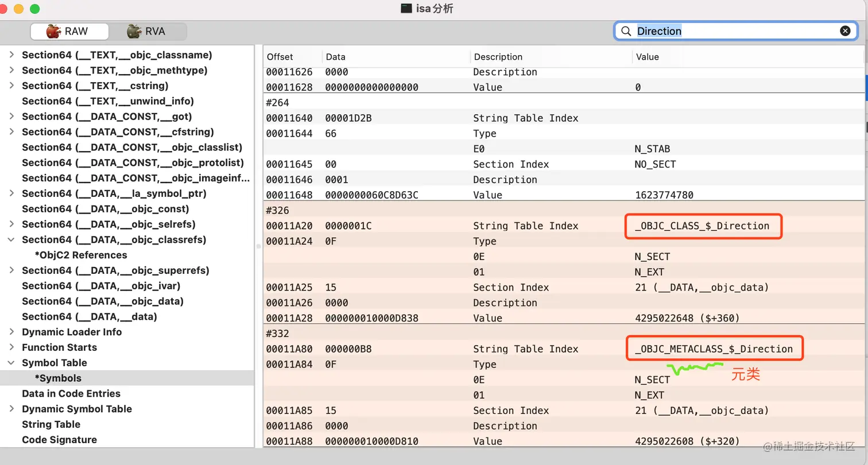Switch to RAW address mode
The width and height of the screenshot is (868, 465).
click(69, 31)
